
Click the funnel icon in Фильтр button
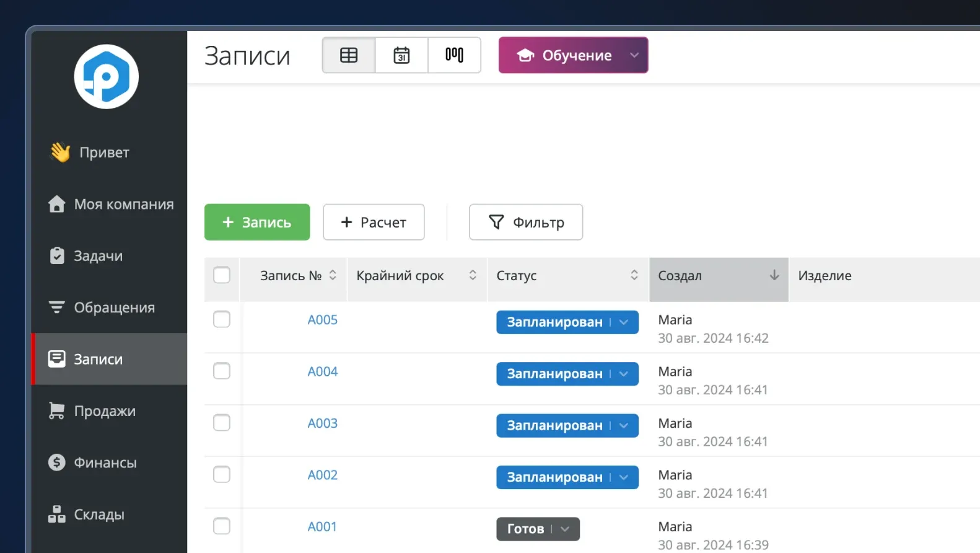pyautogui.click(x=496, y=222)
